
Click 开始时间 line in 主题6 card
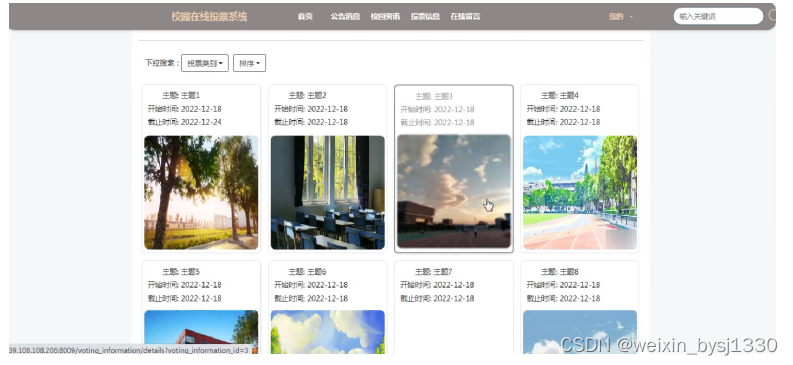(x=311, y=285)
